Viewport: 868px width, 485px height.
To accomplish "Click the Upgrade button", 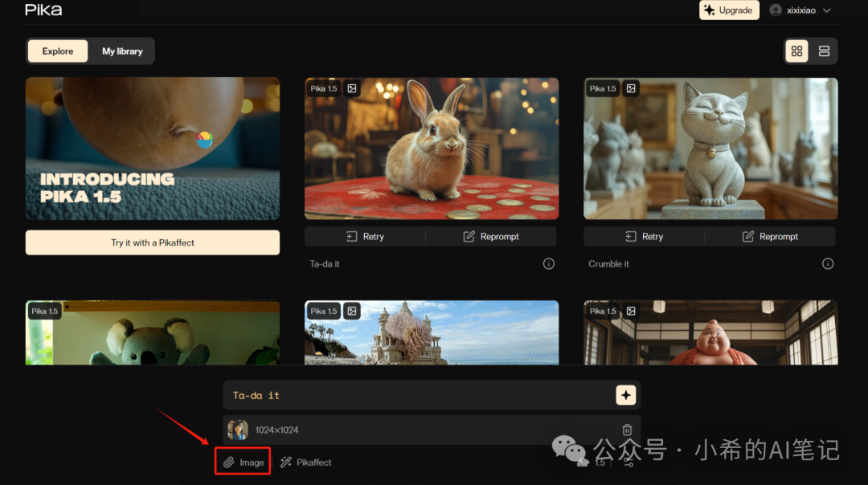I will point(728,10).
